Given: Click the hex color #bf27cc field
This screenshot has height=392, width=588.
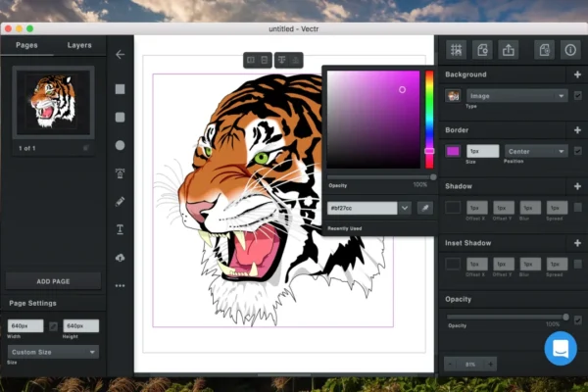Looking at the screenshot, I should point(362,208).
